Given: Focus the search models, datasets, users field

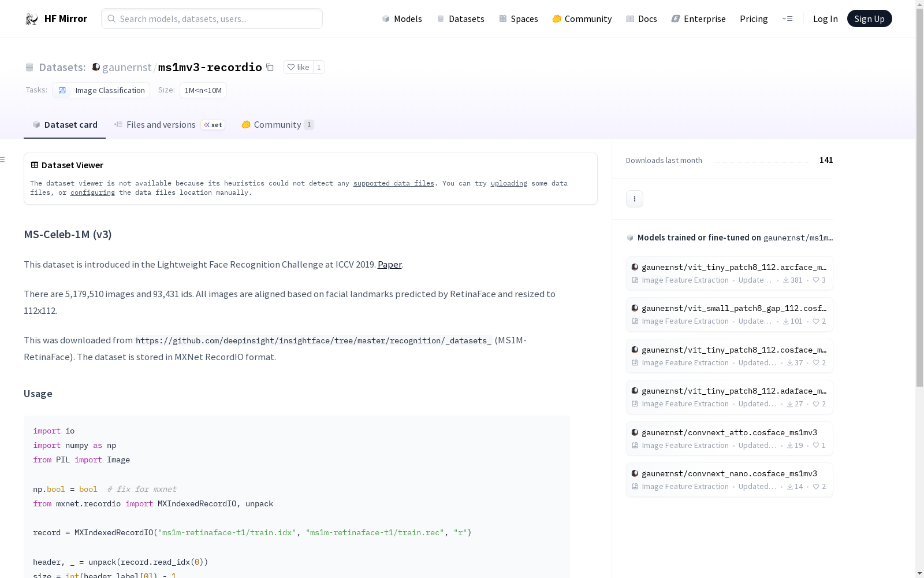Looking at the screenshot, I should click(212, 18).
